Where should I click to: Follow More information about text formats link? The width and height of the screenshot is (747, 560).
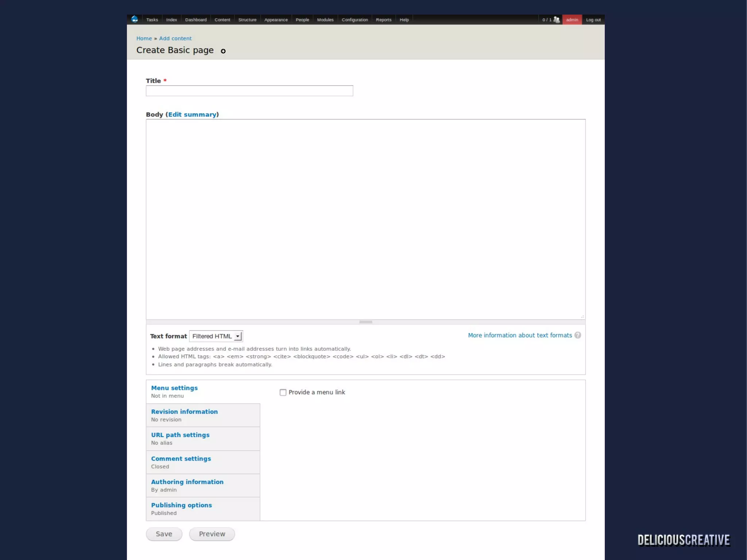[x=520, y=335]
